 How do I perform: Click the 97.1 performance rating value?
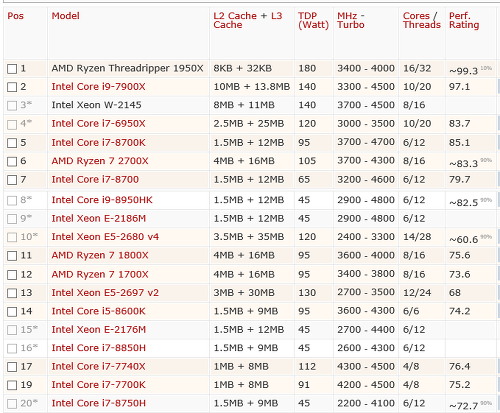pyautogui.click(x=459, y=87)
